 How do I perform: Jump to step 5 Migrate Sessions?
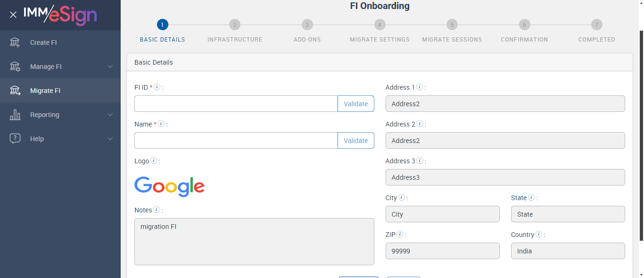(452, 25)
